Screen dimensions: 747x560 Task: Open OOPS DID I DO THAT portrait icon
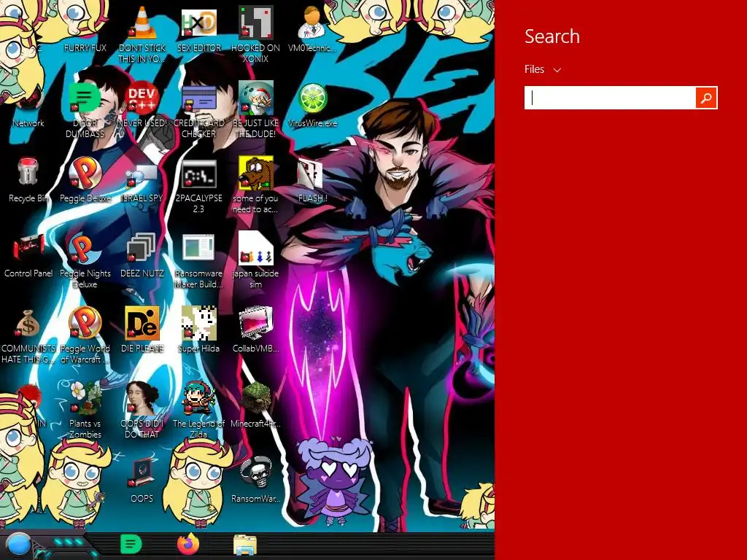(142, 398)
